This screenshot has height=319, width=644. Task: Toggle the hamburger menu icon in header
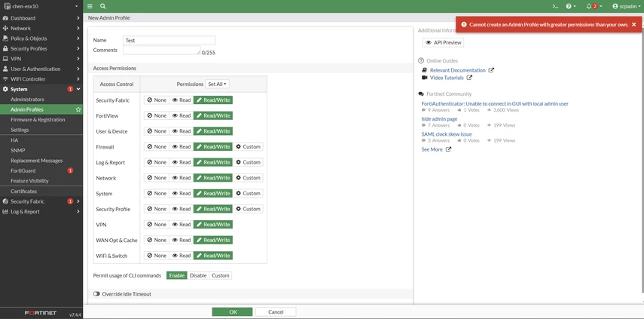pos(90,6)
